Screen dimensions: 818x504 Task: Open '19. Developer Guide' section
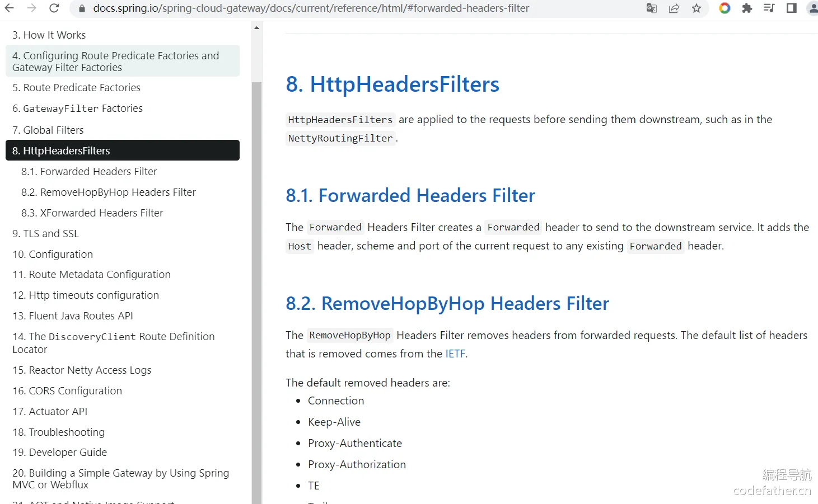coord(60,453)
